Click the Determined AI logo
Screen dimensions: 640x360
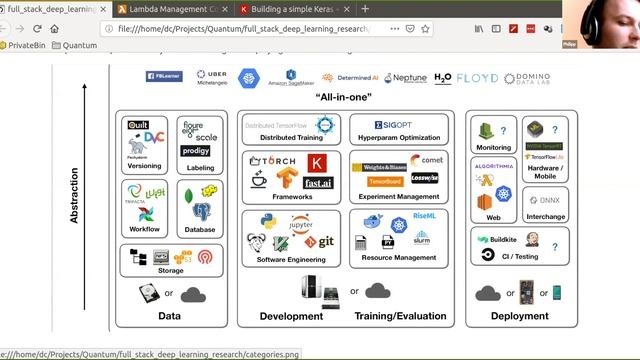pos(350,78)
